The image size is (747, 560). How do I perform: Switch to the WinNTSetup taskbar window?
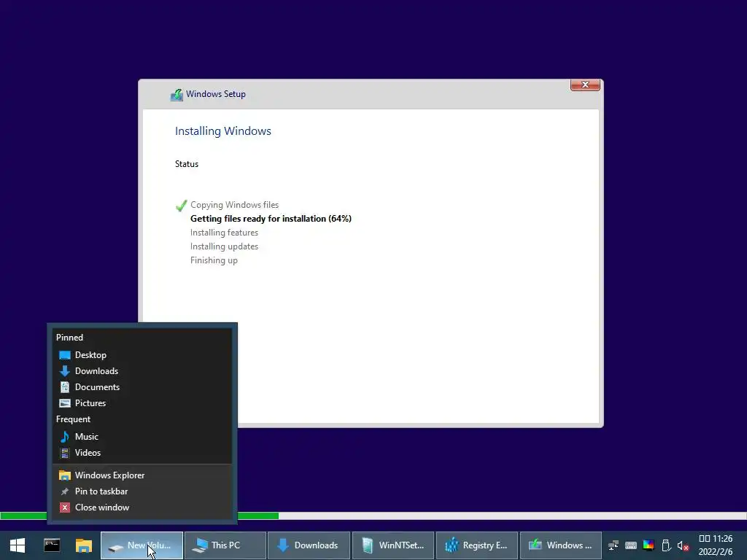click(393, 545)
